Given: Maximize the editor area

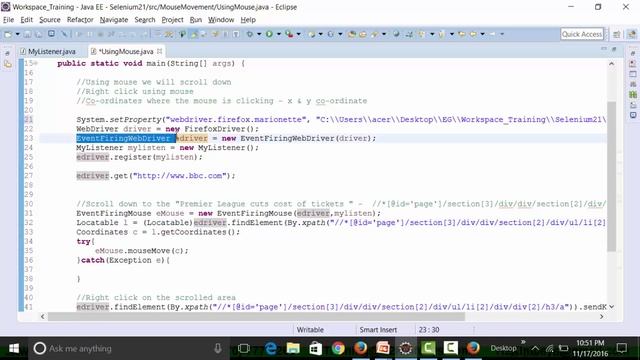Looking at the screenshot, I should [x=614, y=49].
